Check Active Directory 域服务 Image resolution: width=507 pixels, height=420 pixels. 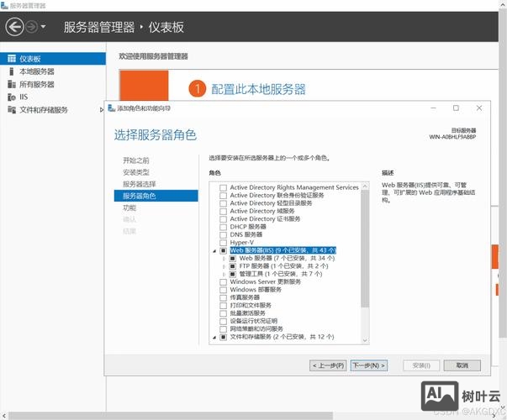pyautogui.click(x=223, y=212)
